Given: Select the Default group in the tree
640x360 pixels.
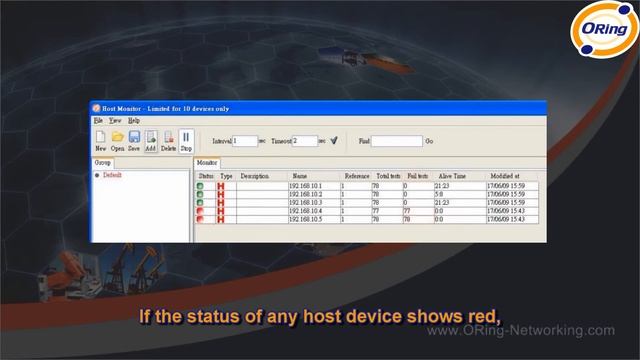Looking at the screenshot, I should [112, 175].
